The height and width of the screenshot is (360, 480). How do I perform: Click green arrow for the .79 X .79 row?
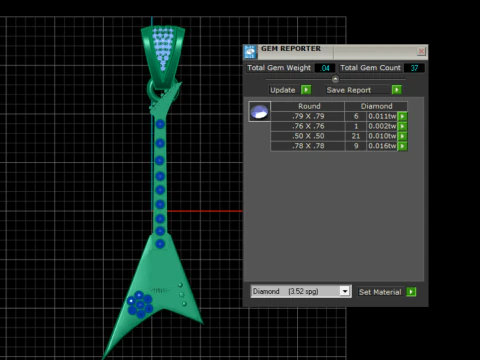(403, 116)
